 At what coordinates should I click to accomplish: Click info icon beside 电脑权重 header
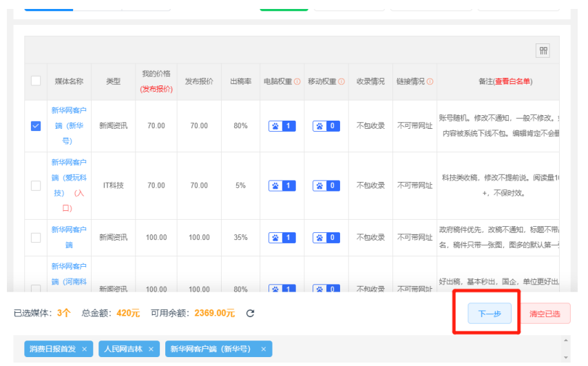pyautogui.click(x=297, y=81)
